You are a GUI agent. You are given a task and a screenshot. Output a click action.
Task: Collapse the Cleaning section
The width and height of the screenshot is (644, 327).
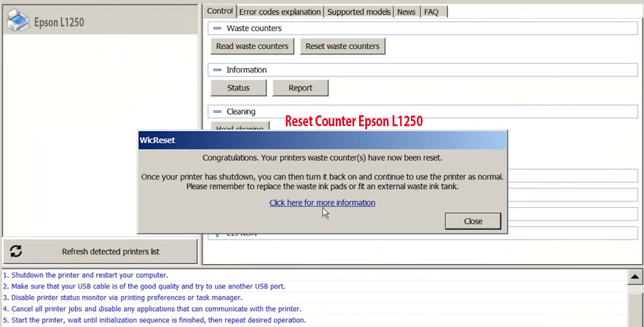[217, 112]
